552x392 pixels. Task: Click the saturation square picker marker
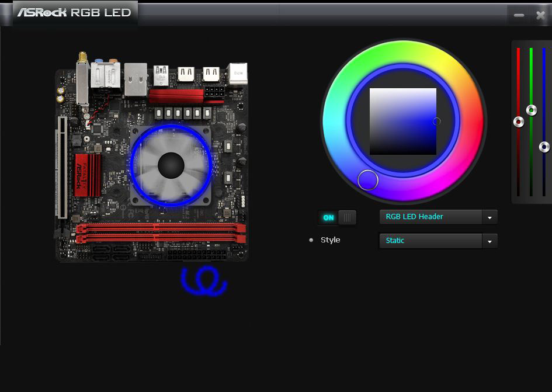point(436,121)
